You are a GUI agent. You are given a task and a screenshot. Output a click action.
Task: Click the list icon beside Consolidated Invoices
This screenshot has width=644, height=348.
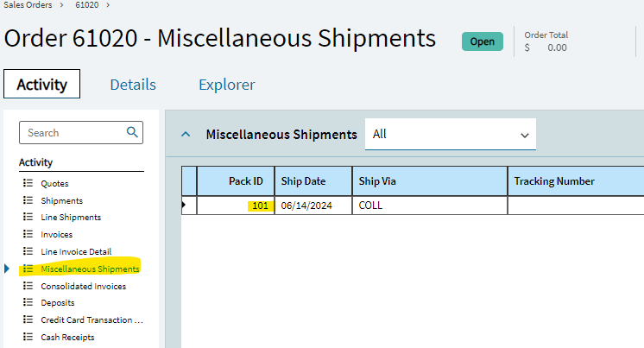click(x=28, y=286)
